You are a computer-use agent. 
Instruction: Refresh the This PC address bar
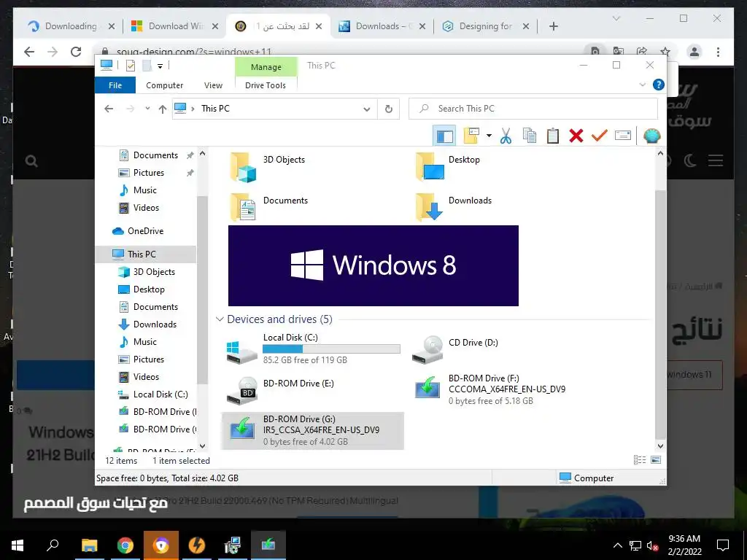pos(389,109)
